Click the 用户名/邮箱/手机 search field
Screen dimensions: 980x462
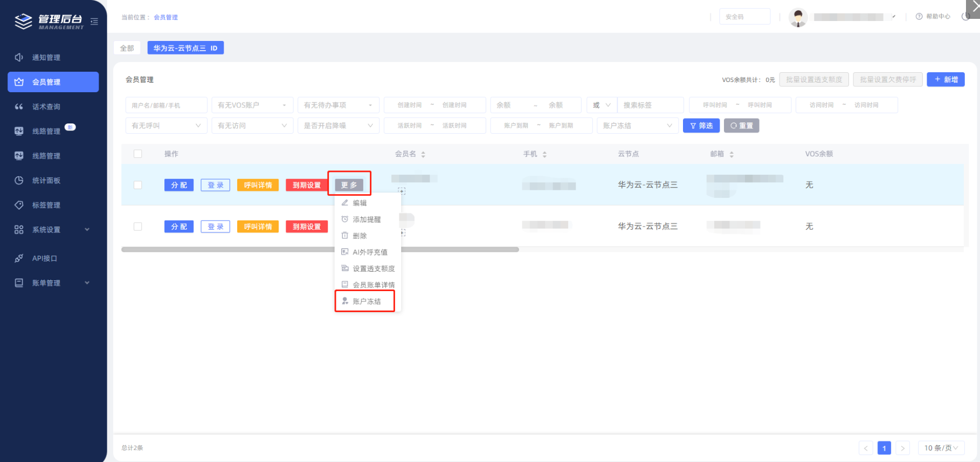pos(166,105)
